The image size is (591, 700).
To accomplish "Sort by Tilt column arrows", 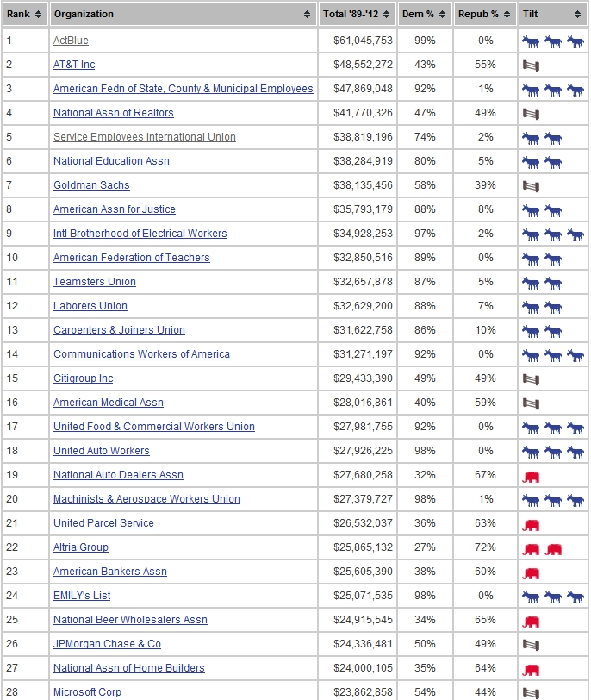I will click(577, 15).
